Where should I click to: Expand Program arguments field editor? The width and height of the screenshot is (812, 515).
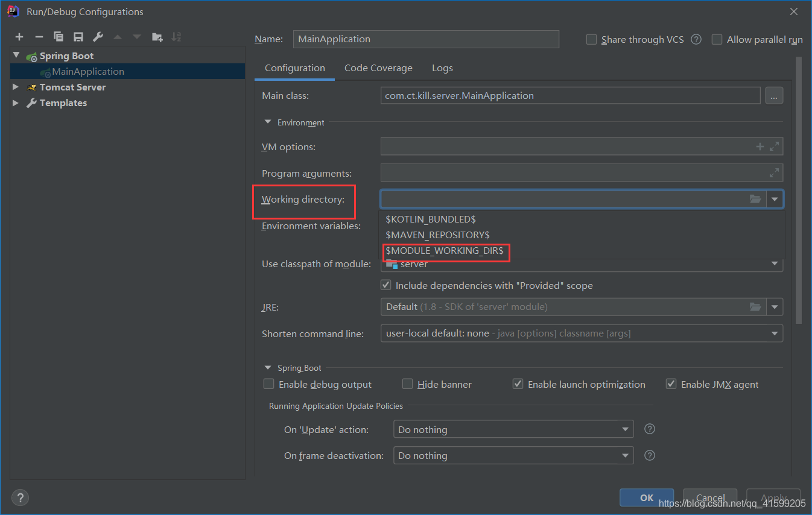(x=775, y=173)
